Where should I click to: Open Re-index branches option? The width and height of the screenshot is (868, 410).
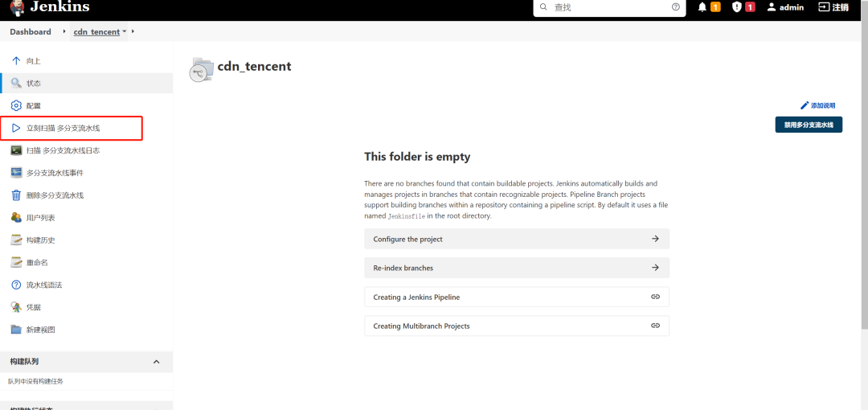[x=516, y=268]
